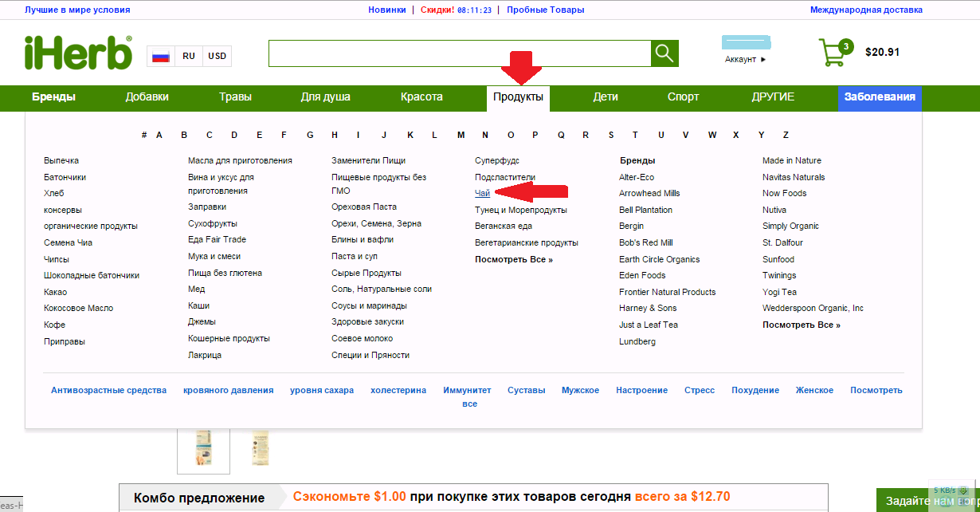The image size is (980, 512).
Task: Open the Скидки! sale link
Action: click(437, 10)
